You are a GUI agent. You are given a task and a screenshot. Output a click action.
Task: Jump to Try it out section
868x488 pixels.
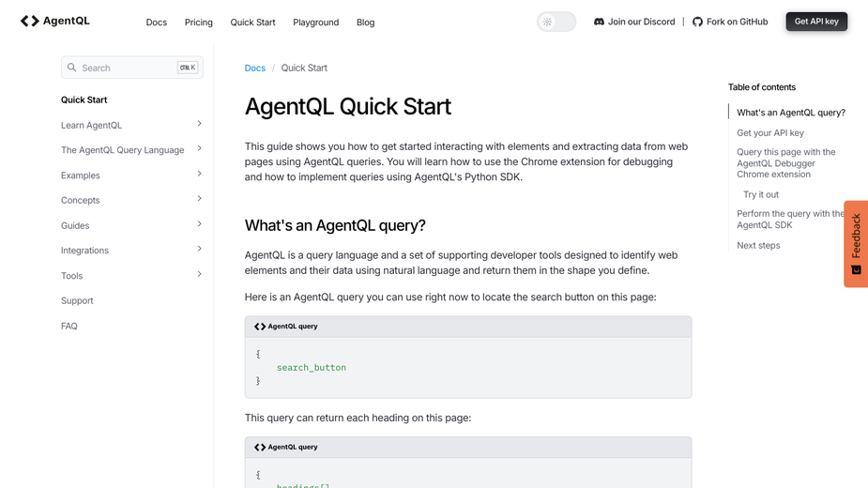[761, 194]
